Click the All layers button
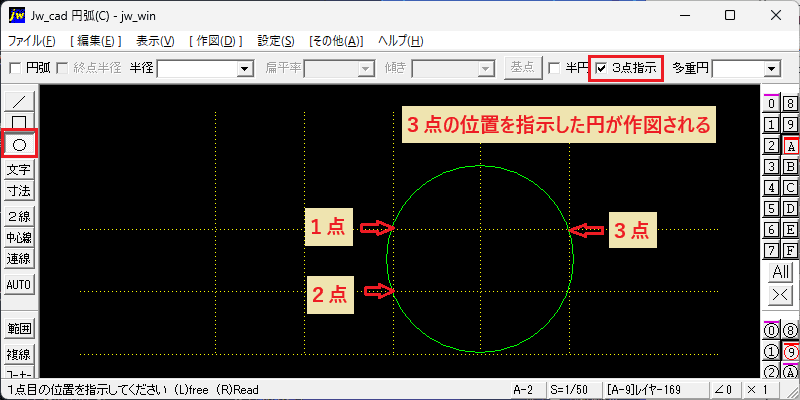The height and width of the screenshot is (400, 800). tap(781, 272)
